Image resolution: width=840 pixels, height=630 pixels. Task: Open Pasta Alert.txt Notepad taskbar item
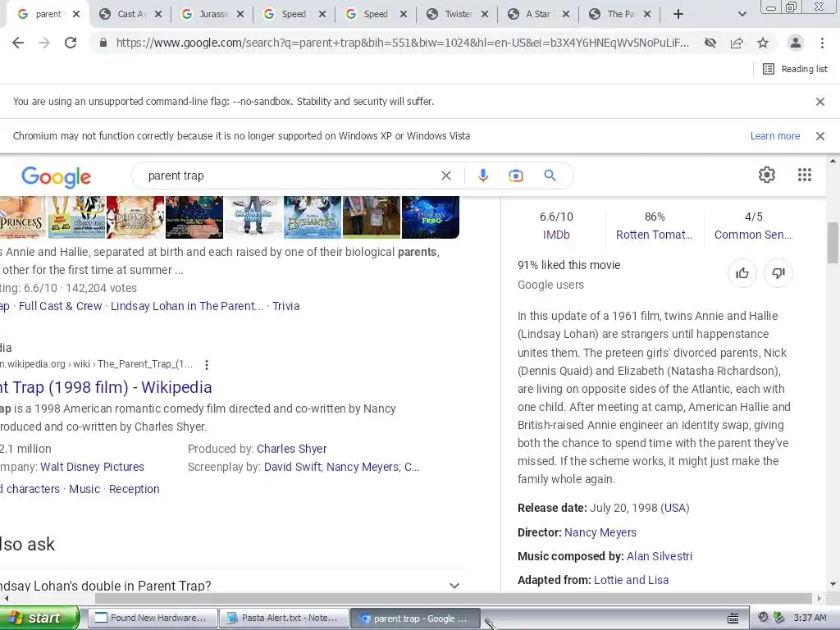click(x=284, y=618)
